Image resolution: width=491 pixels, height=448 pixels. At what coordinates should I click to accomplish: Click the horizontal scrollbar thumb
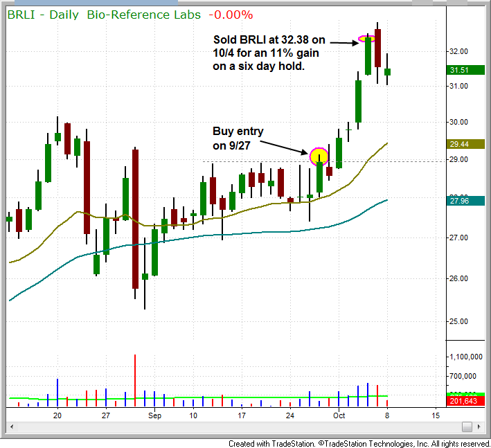tap(467, 427)
